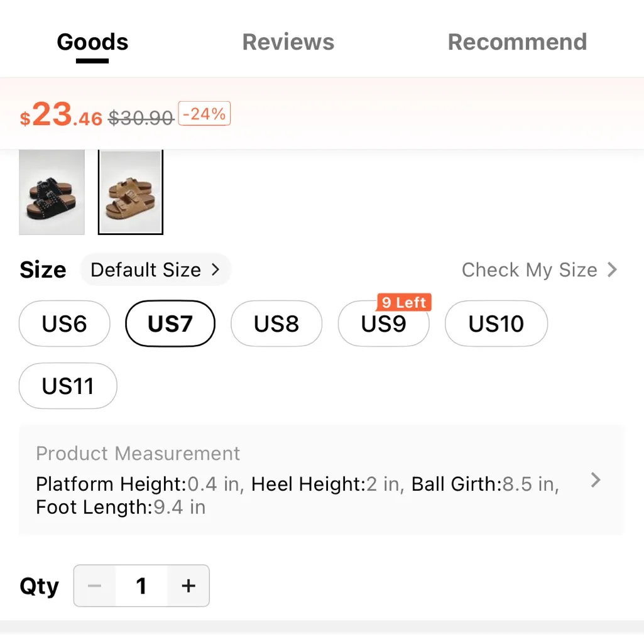Pick size US10
This screenshot has width=644, height=644.
point(496,324)
